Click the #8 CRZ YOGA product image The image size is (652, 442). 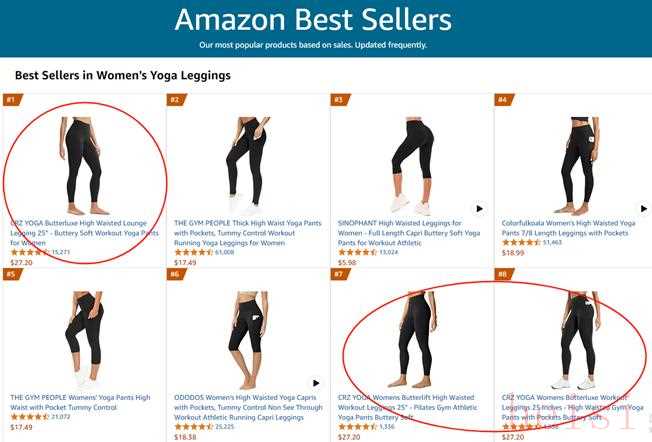(x=576, y=339)
